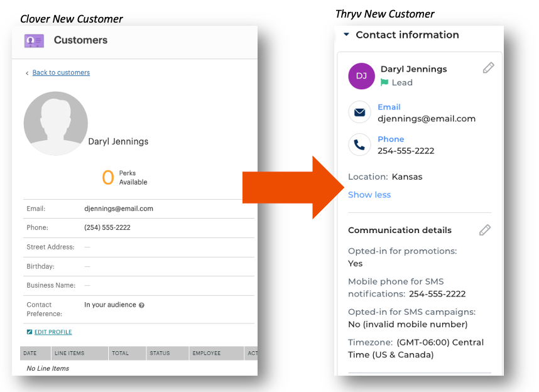Image resolution: width=539 pixels, height=392 pixels.
Task: Click Show less to collapse details
Action: 369,195
